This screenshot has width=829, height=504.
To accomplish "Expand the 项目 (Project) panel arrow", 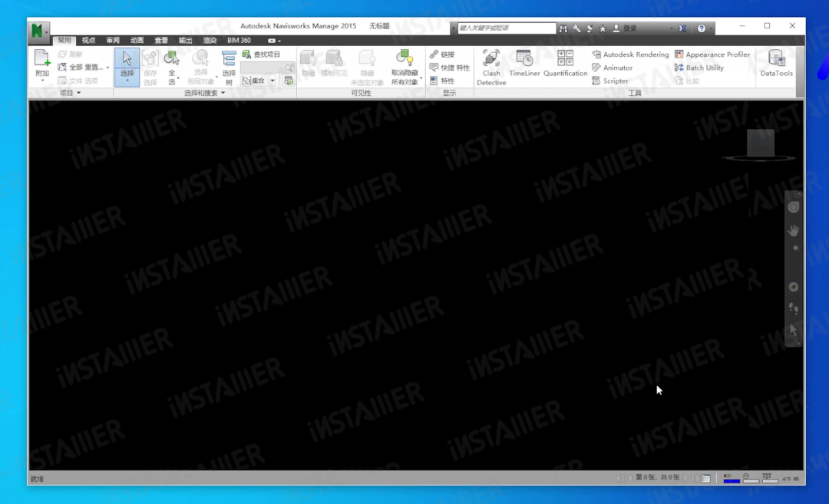I will point(79,93).
